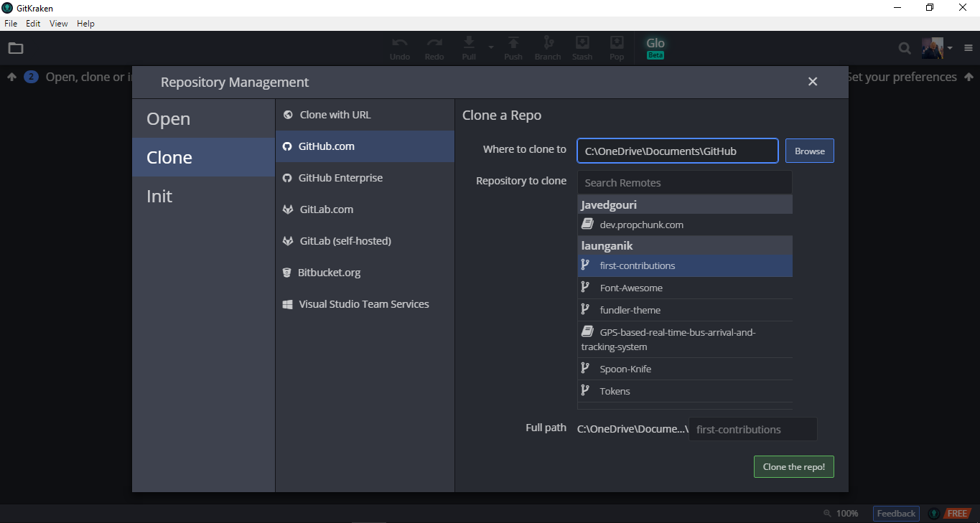Click the fork icon beside Font-Awesome
The image size is (980, 523).
click(585, 287)
